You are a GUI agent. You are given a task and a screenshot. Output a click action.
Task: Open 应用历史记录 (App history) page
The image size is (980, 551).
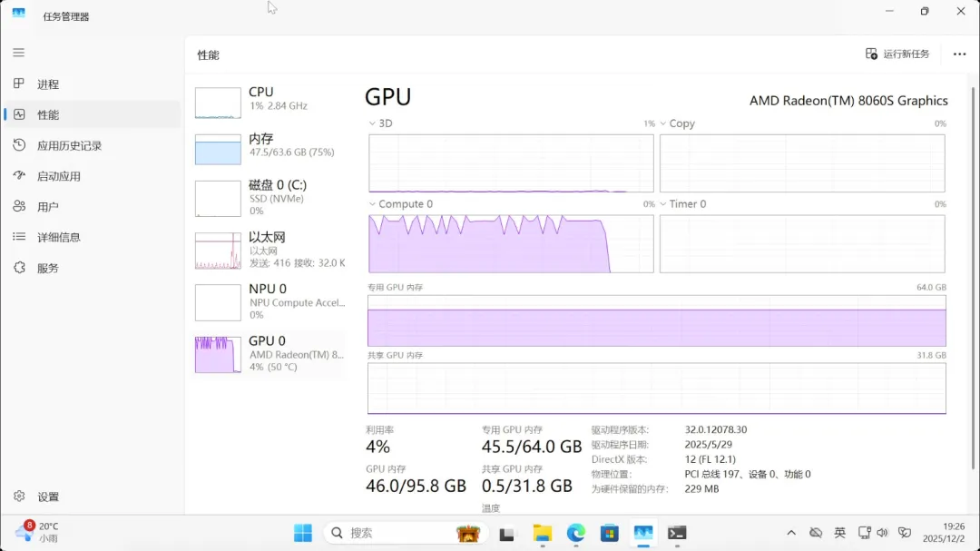tap(68, 145)
